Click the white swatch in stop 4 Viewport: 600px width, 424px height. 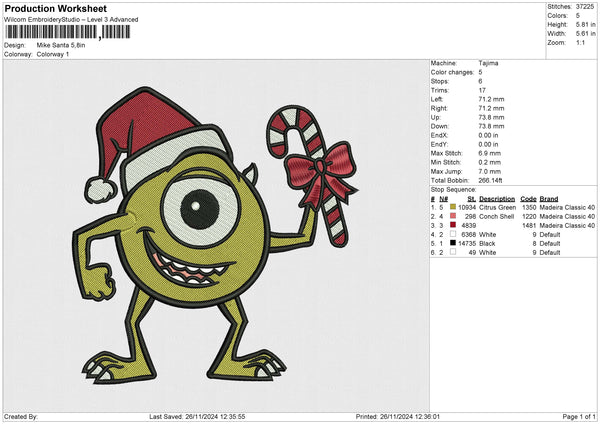pyautogui.click(x=453, y=234)
